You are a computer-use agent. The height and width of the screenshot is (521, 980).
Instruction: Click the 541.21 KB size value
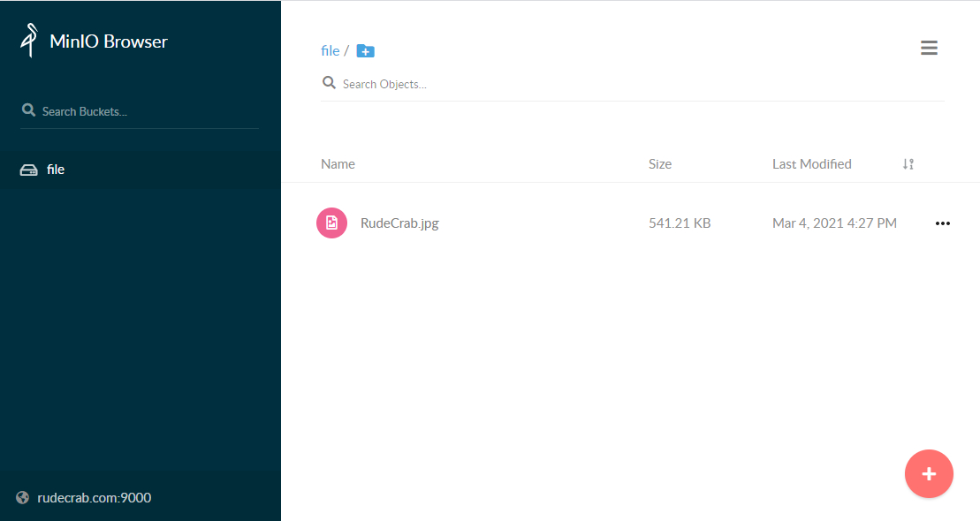pyautogui.click(x=680, y=223)
